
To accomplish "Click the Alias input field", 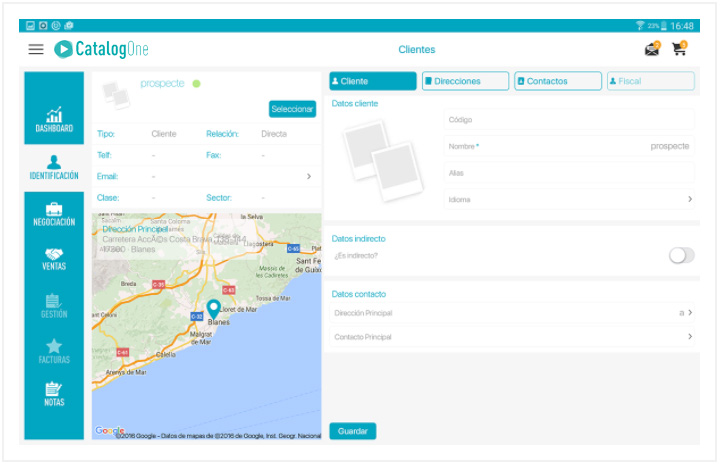I will point(569,173).
